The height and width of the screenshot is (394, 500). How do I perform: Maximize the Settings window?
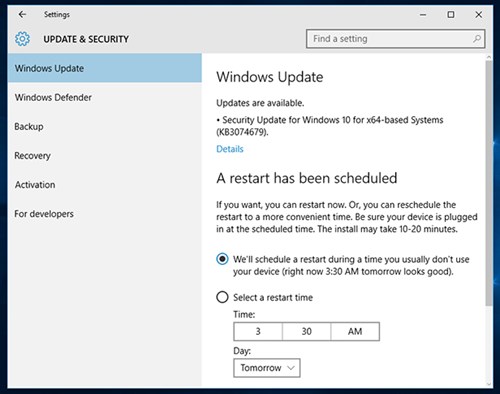(x=451, y=15)
